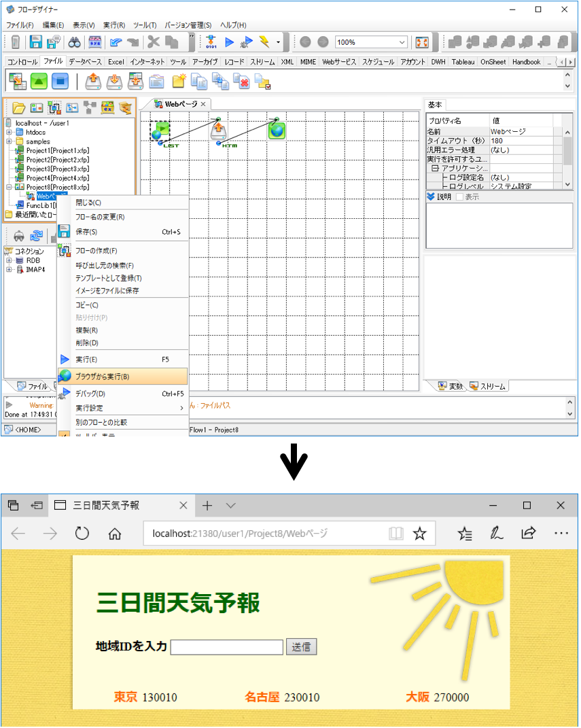Viewport: 581px width, 728px height.
Task: Click the scissors cut toolbar icon
Action: point(154,42)
